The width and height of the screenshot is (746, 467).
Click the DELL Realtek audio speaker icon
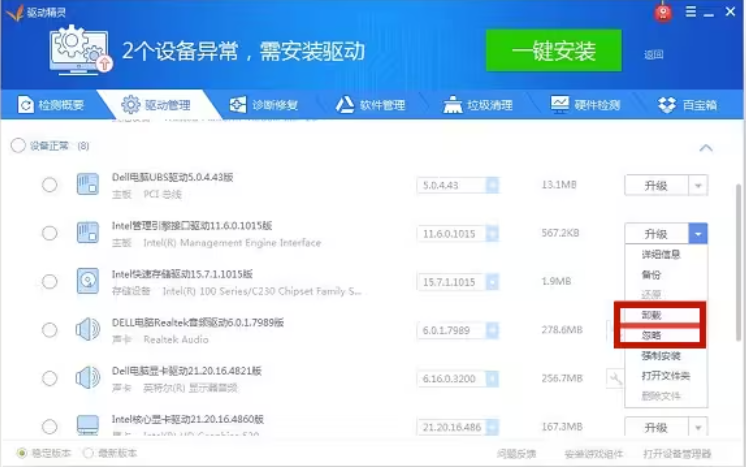pyautogui.click(x=88, y=329)
